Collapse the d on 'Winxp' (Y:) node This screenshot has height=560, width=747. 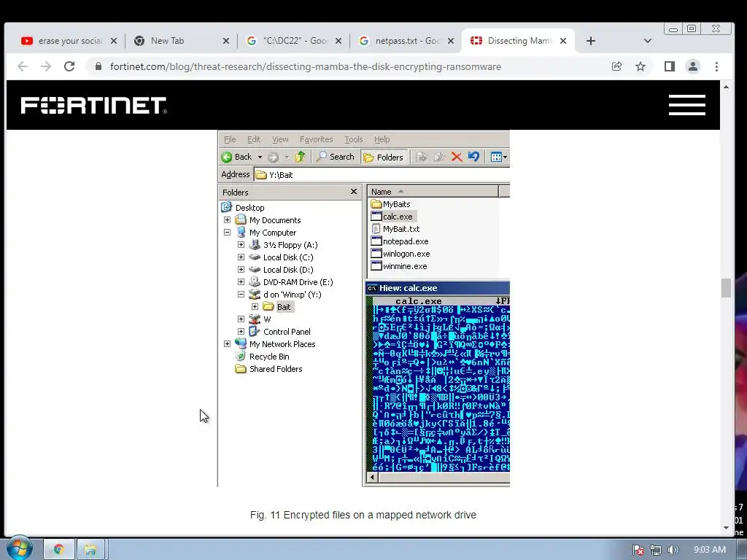coord(241,295)
